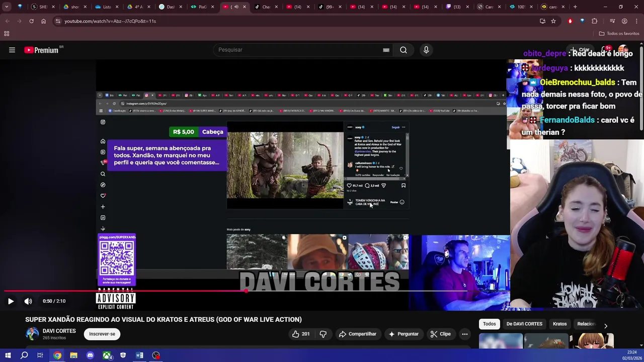Open DAVI CORTES channel name link

point(59,331)
